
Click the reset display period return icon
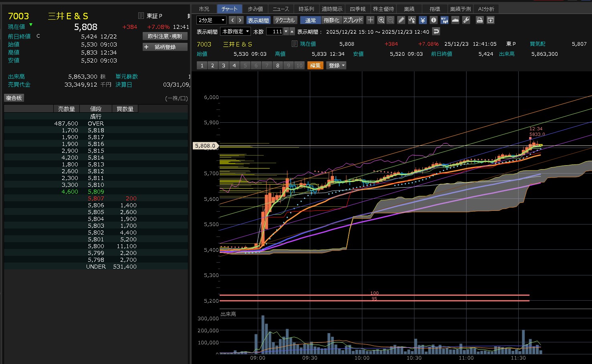[436, 31]
